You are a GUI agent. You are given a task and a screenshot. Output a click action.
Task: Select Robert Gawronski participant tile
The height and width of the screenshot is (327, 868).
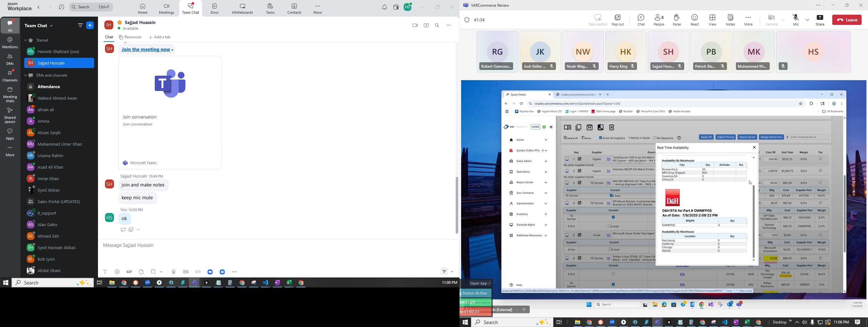[x=497, y=52]
